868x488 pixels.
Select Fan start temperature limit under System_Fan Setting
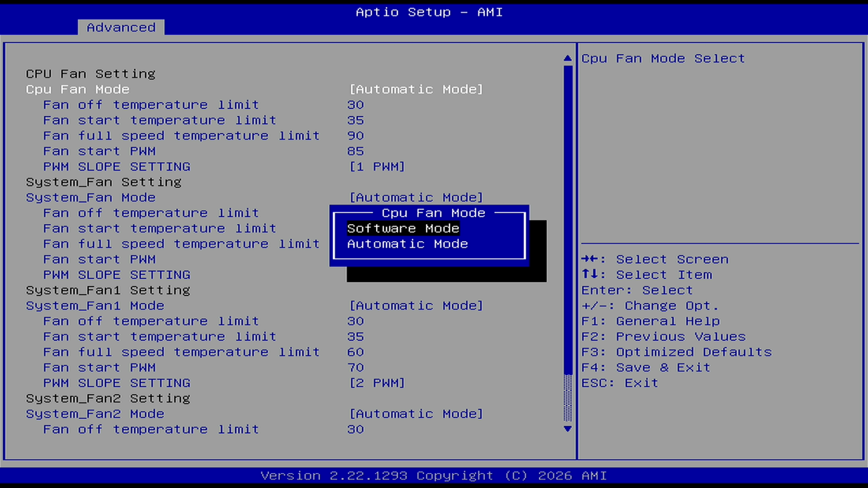(x=160, y=228)
